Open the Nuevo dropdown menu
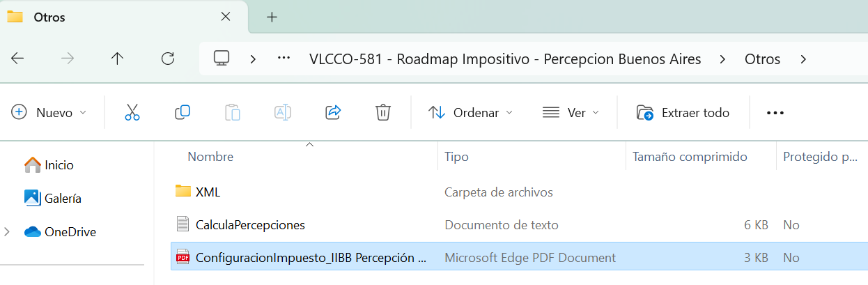Screen dimensions: 868x285 49,112
